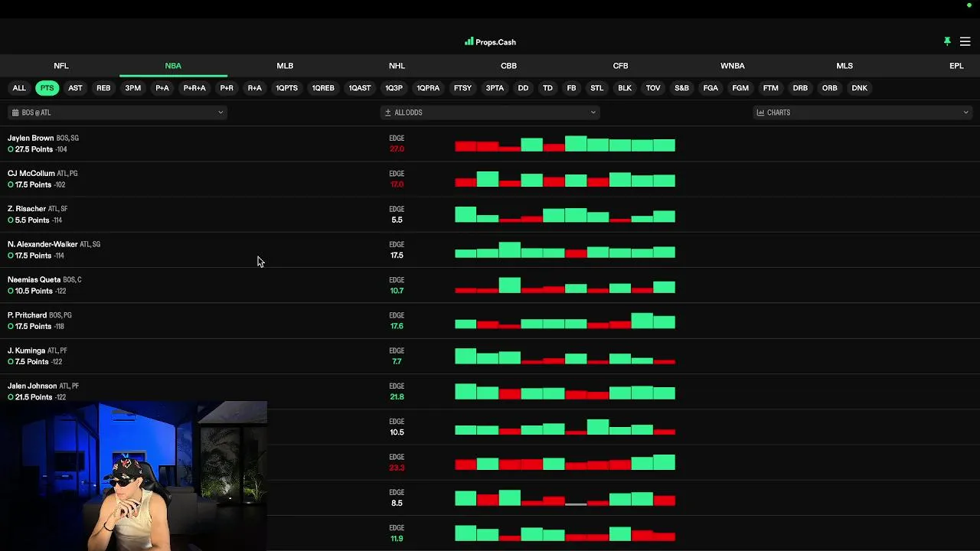Select the ALL stat filter

(19, 88)
